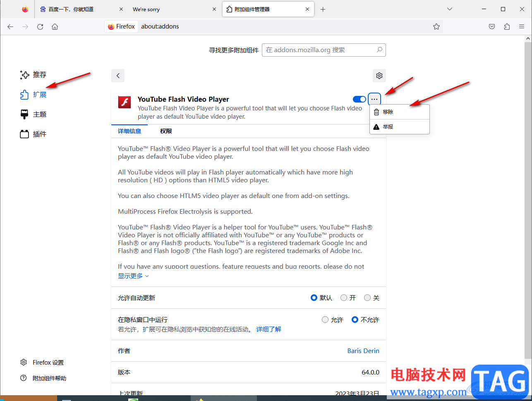
Task: Go to the Firefox home page
Action: [x=55, y=26]
